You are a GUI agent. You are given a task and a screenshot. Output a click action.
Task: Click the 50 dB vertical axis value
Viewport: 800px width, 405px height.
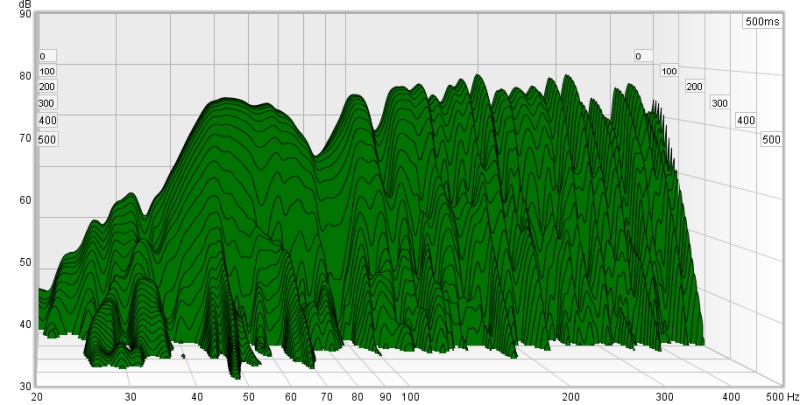pyautogui.click(x=26, y=263)
